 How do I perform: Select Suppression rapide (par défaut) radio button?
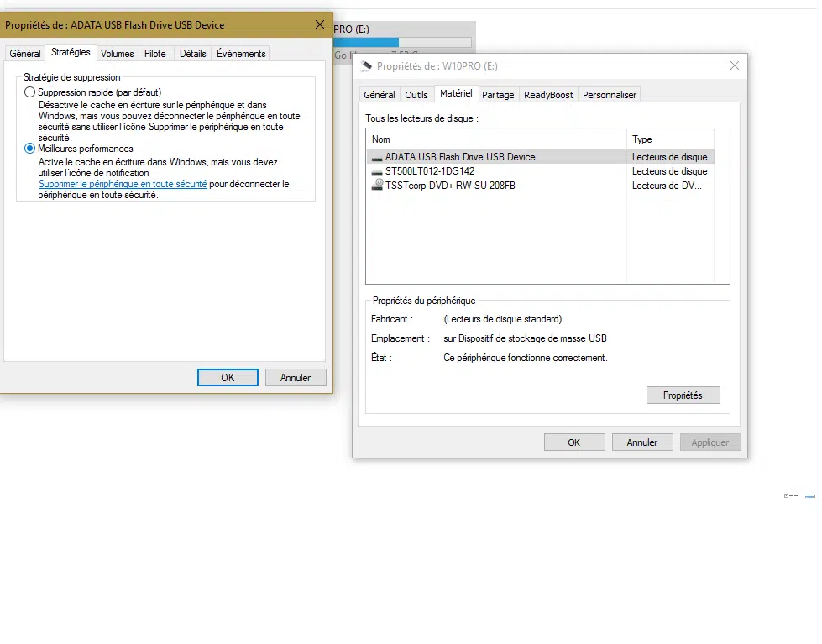30,92
